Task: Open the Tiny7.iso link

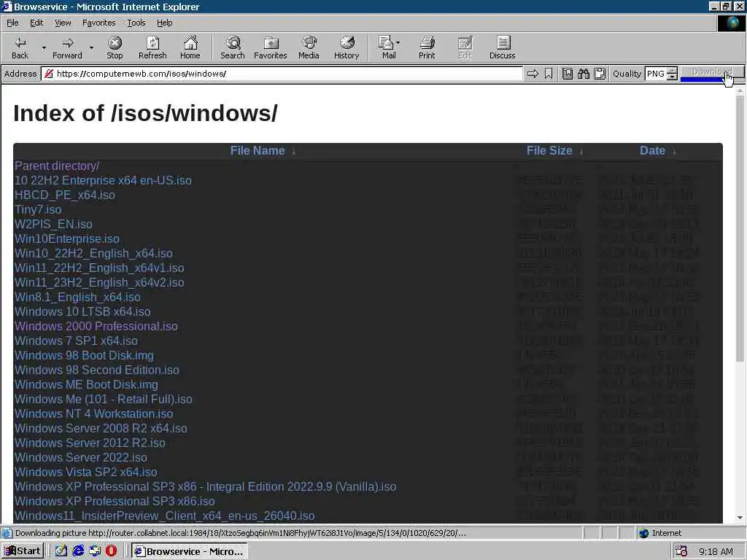Action: point(38,209)
